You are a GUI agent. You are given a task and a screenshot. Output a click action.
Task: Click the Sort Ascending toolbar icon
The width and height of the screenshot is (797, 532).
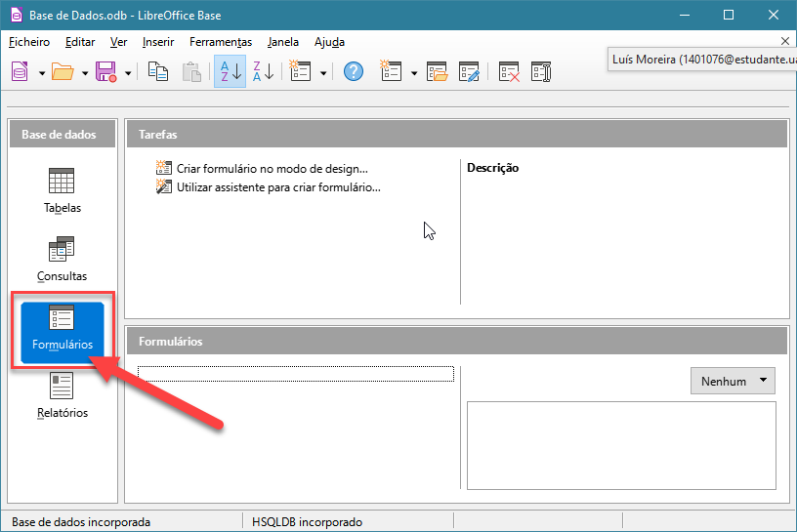pyautogui.click(x=230, y=71)
